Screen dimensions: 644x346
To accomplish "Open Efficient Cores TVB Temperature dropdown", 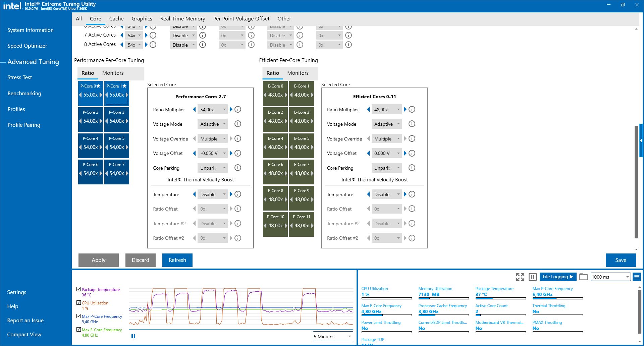I will tap(387, 194).
